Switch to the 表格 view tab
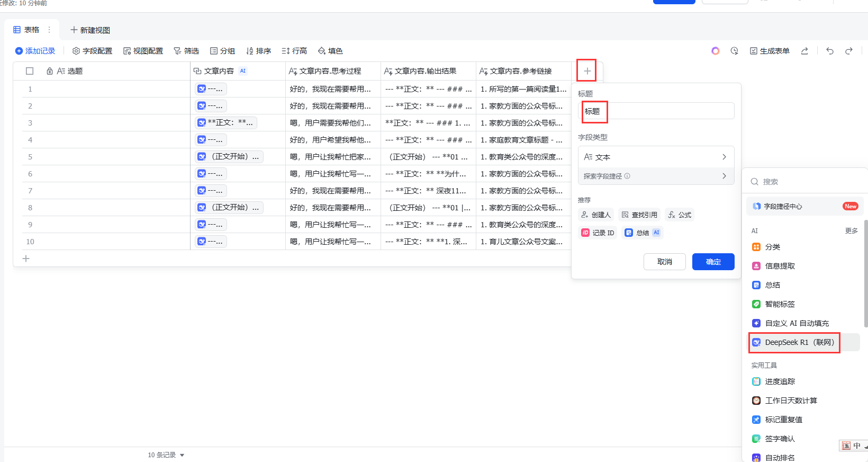The width and height of the screenshot is (868, 462). pos(26,30)
